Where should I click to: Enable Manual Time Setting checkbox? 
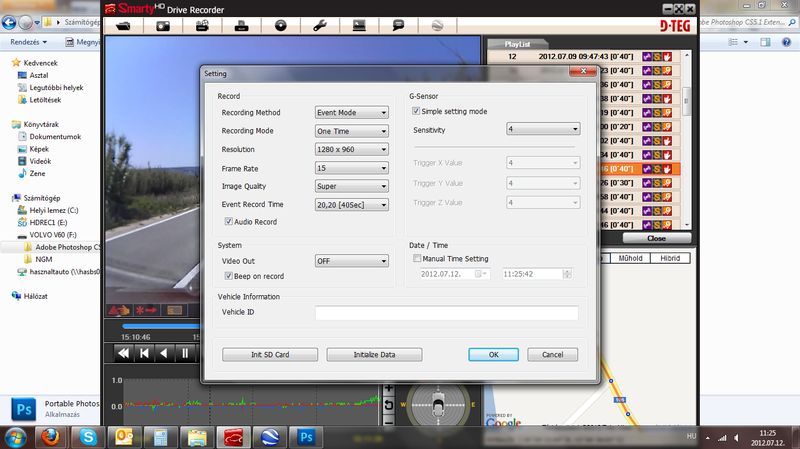point(417,258)
